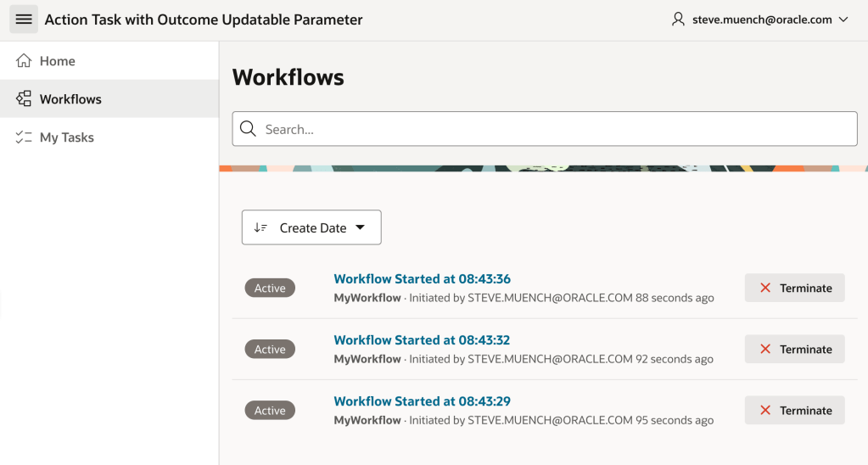868x465 pixels.
Task: Click the user profile icon in header
Action: (678, 20)
